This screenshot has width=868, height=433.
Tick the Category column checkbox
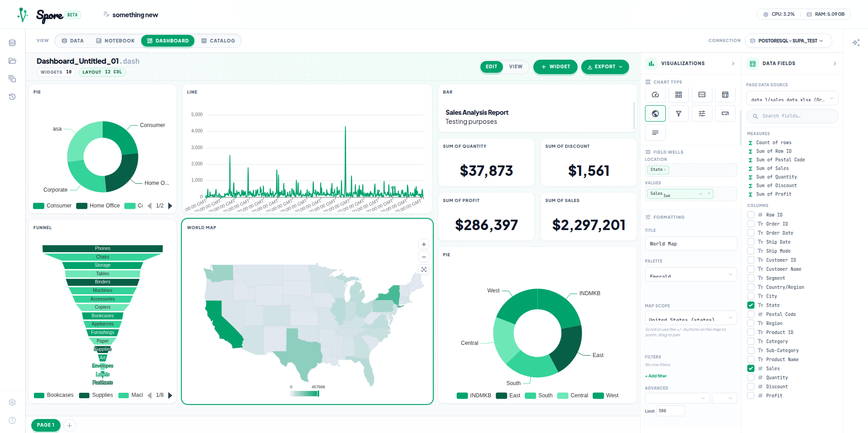[751, 341]
